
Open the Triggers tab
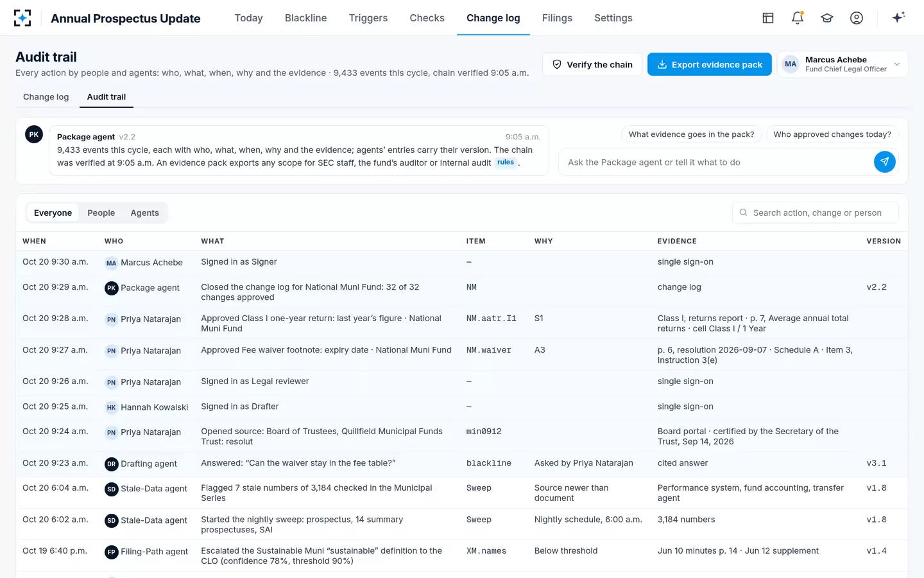click(368, 18)
